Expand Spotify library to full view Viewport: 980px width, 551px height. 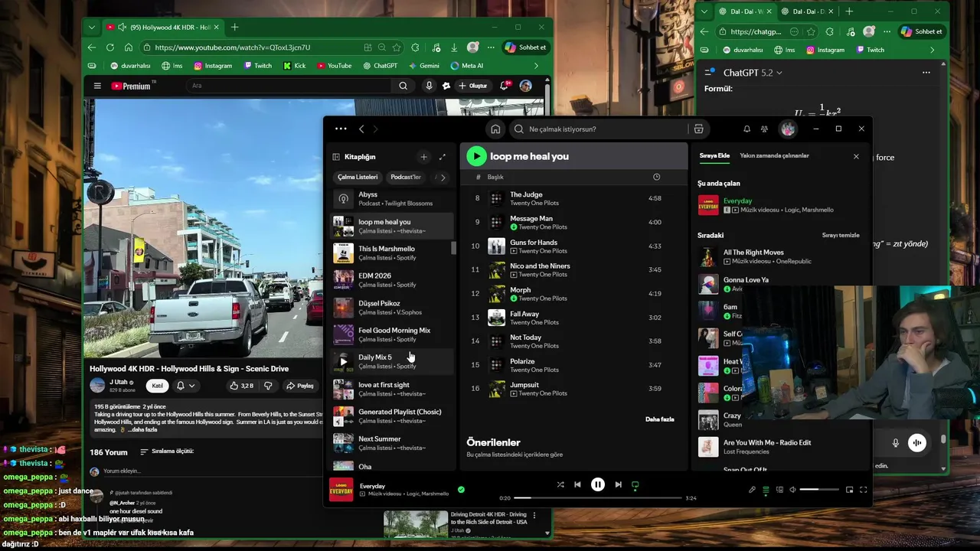coord(442,157)
